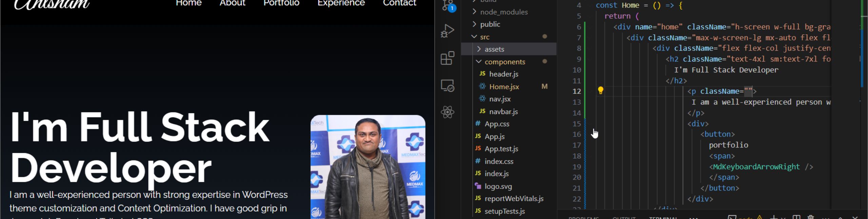
Task: Click "I'm Full Stack Developer" text in the code editor
Action: [726, 70]
